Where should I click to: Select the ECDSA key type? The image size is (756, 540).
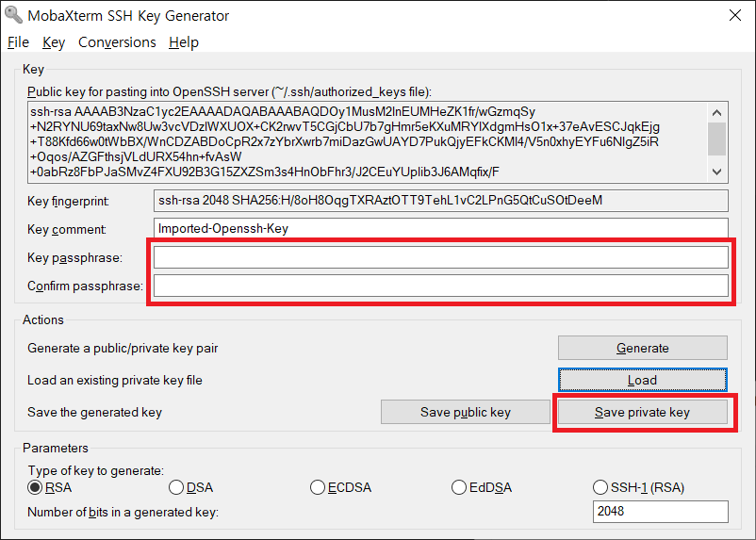(341, 487)
